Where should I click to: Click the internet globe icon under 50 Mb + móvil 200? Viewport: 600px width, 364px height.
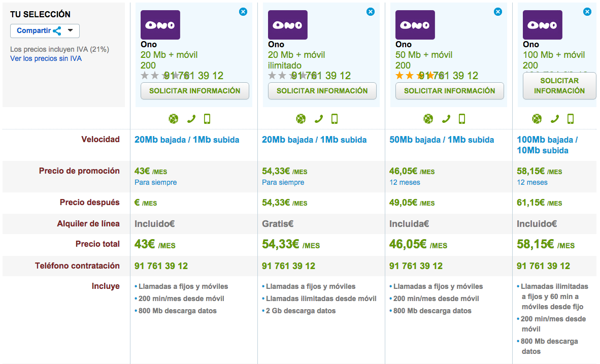coord(428,119)
